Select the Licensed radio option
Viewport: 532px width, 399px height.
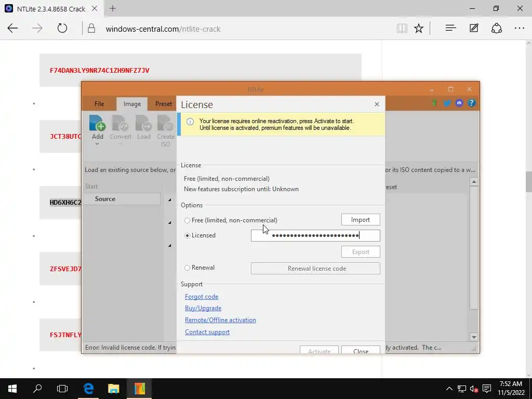(x=187, y=235)
